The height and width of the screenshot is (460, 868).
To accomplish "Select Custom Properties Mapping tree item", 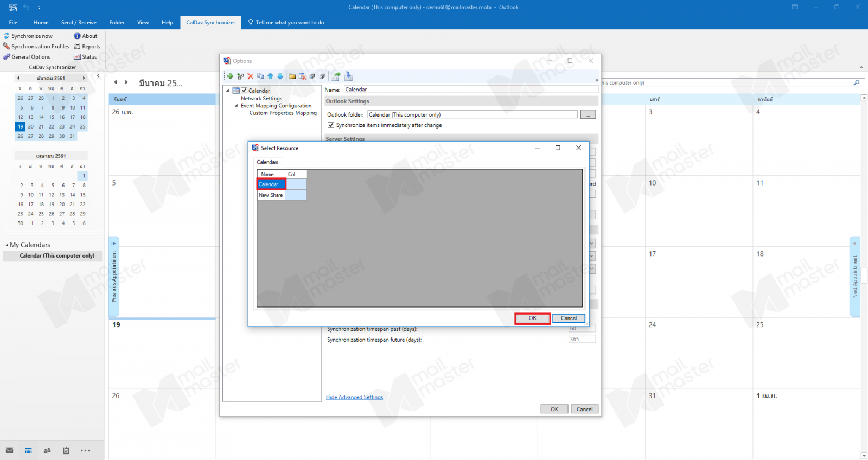I will click(283, 113).
